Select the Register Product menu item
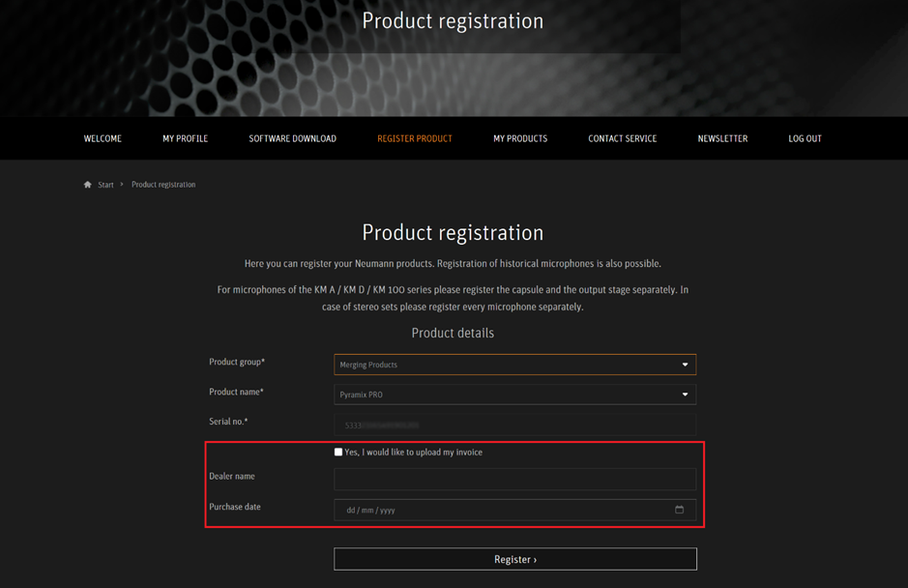908x588 pixels. pyautogui.click(x=415, y=138)
